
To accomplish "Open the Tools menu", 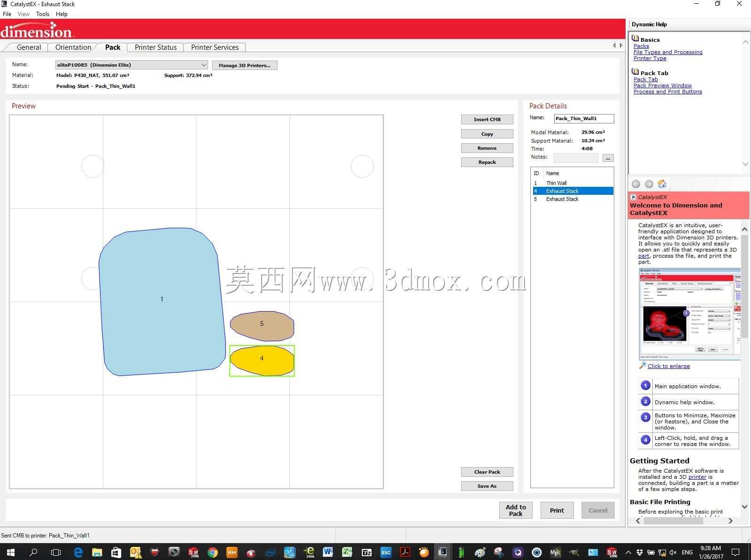I will [x=43, y=14].
